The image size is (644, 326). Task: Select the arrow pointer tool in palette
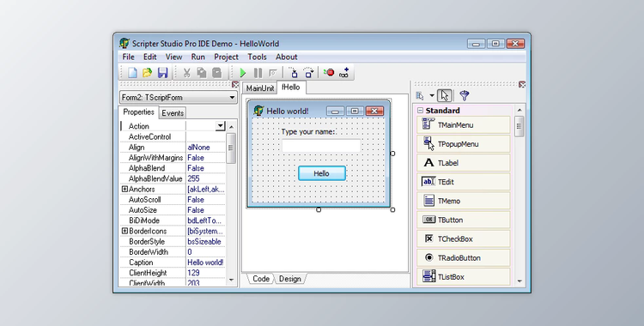(x=445, y=96)
